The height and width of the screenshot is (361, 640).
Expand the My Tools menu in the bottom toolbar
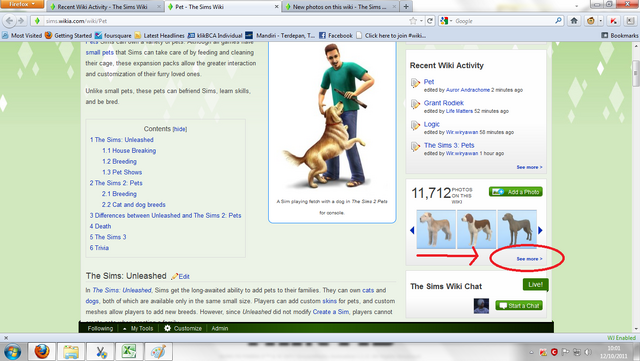(x=138, y=328)
